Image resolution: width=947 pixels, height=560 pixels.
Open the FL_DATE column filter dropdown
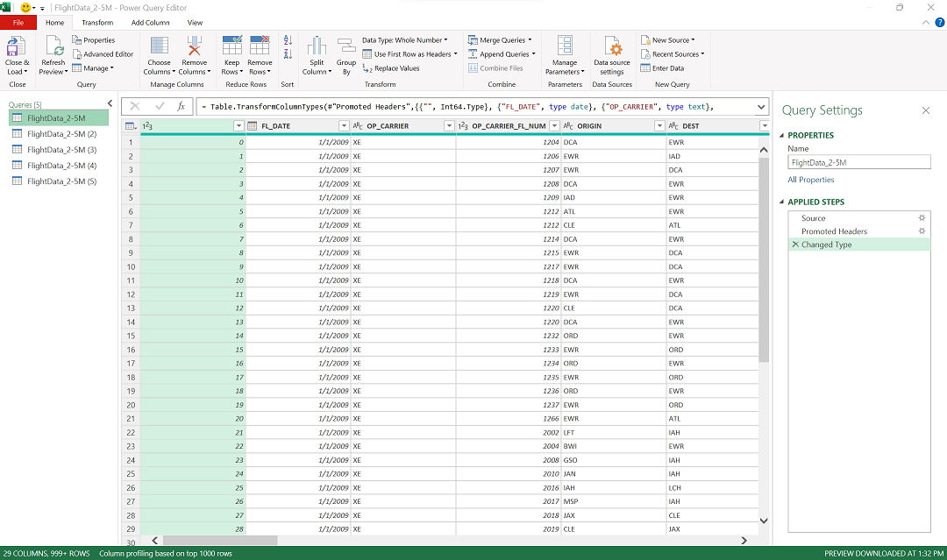point(343,125)
